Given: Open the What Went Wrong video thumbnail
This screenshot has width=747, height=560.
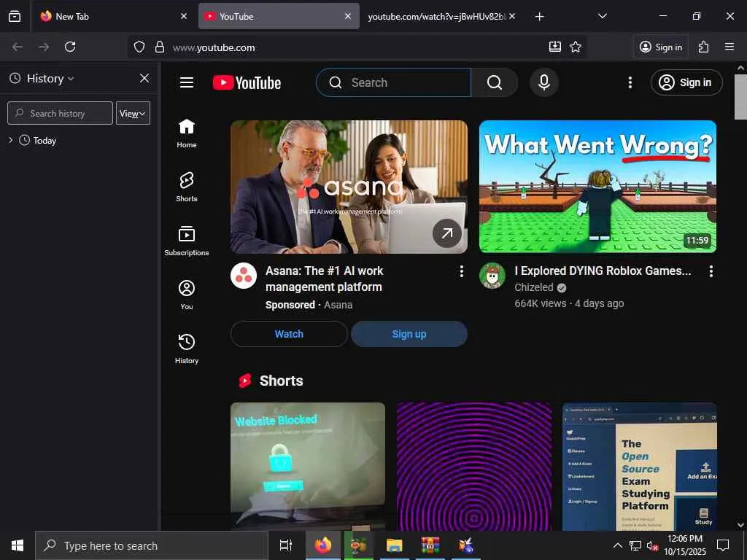Looking at the screenshot, I should tap(598, 187).
